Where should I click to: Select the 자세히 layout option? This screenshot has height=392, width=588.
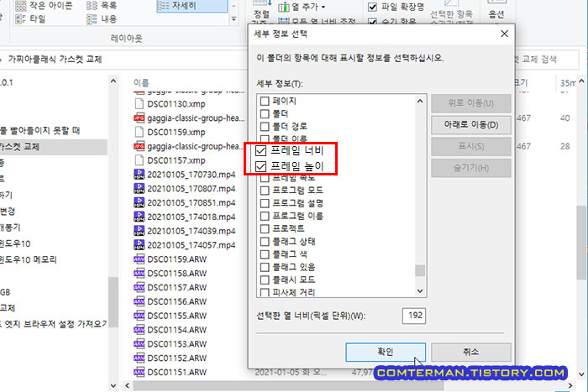pos(192,6)
